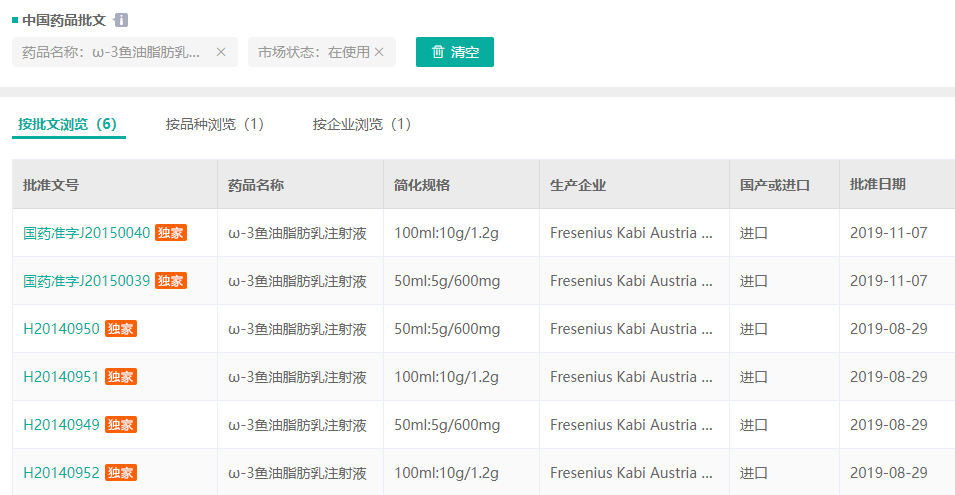This screenshot has width=955, height=495.
Task: Click the 生产企业 column header
Action: click(x=578, y=185)
